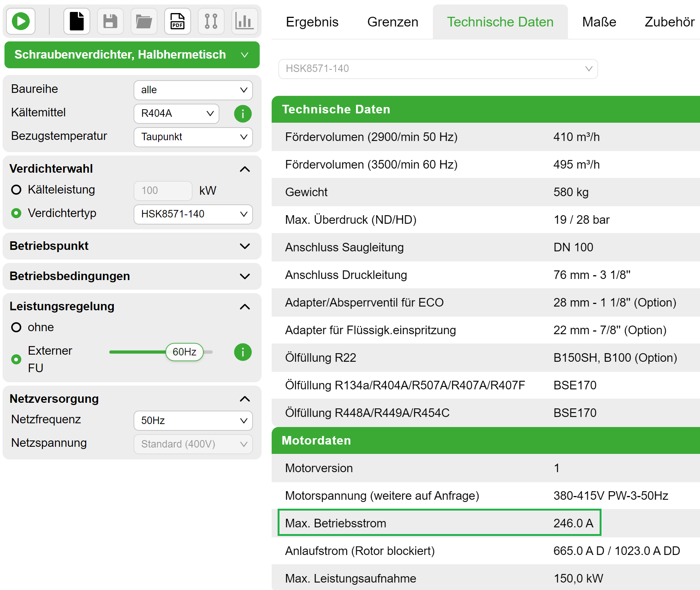Create a new document via the page icon
This screenshot has height=590, width=700.
coord(76,21)
